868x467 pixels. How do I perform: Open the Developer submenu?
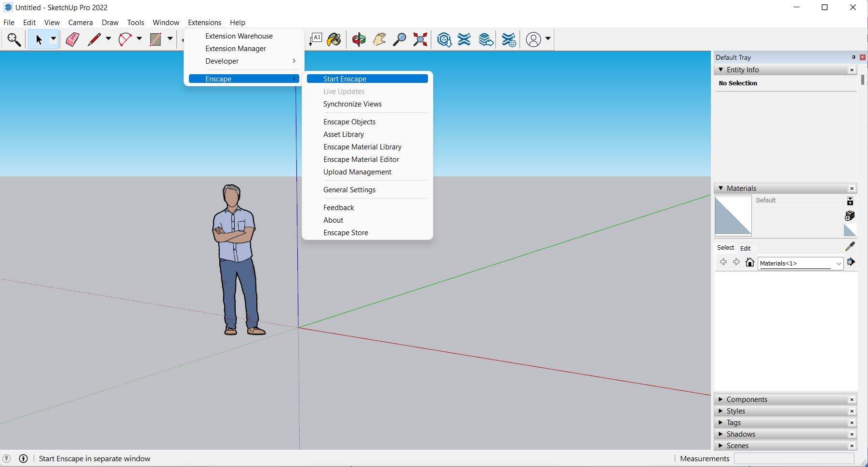click(x=244, y=61)
